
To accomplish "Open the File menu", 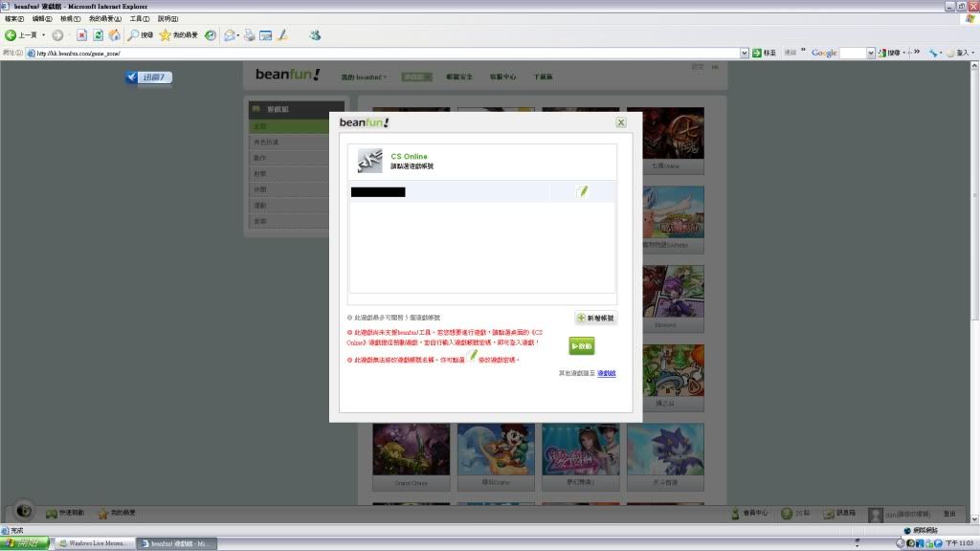I will coord(13,19).
